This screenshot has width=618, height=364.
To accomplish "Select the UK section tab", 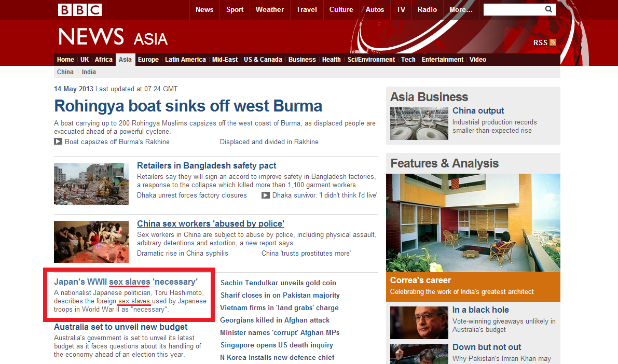I will (x=85, y=60).
